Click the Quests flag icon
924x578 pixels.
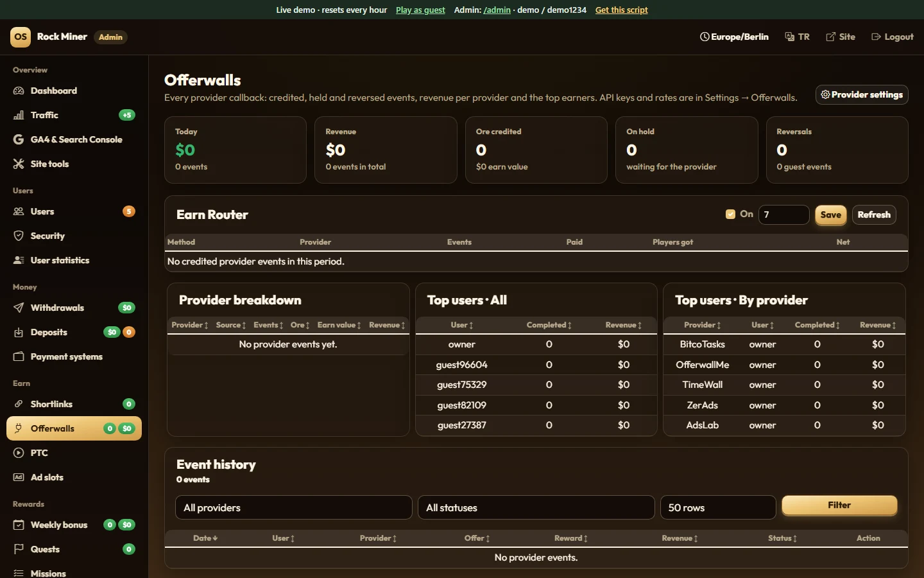(x=19, y=549)
